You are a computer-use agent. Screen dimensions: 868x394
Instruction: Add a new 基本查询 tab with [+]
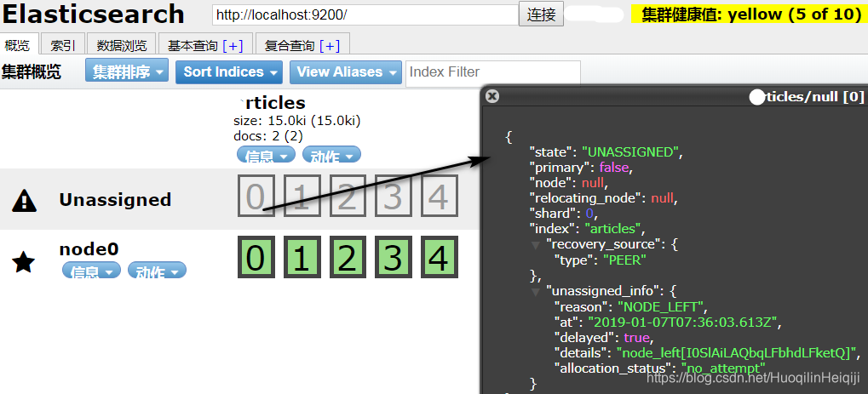point(233,45)
